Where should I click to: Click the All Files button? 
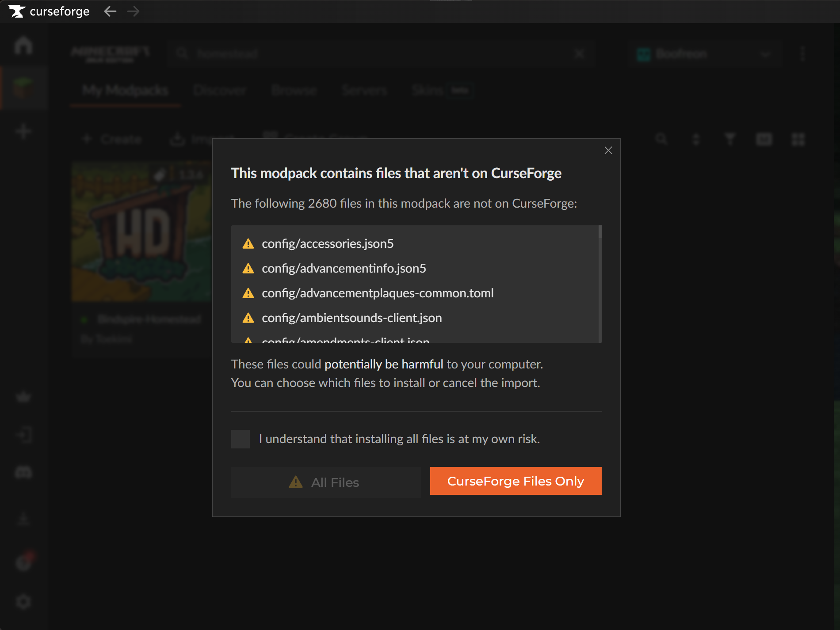[326, 482]
